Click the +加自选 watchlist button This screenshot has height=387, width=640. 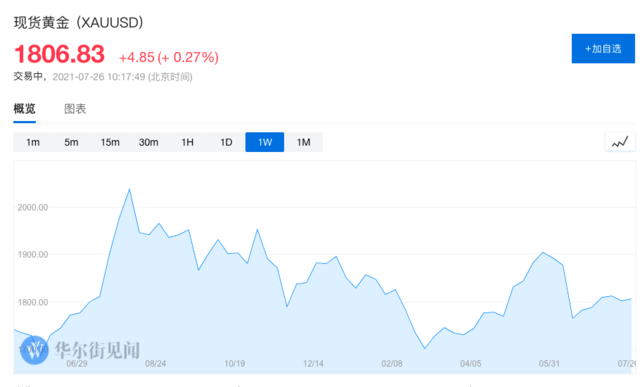click(x=603, y=49)
